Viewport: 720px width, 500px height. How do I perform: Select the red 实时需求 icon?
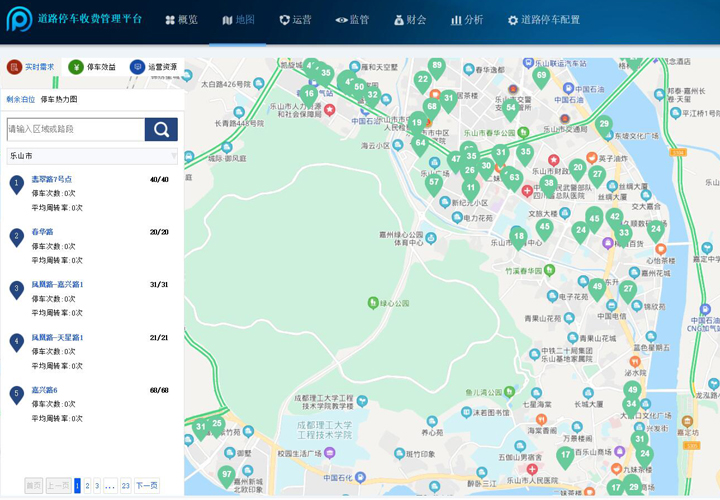(x=14, y=67)
